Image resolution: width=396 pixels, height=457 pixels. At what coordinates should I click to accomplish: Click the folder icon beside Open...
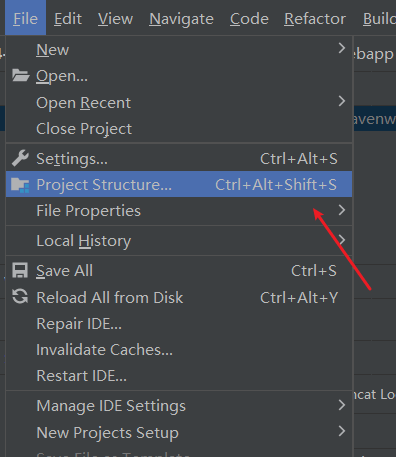20,76
